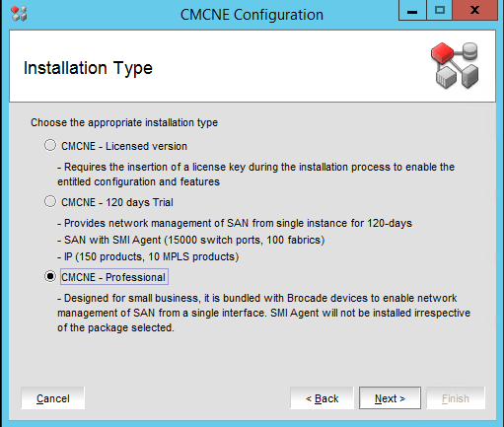Click the network topology icon in header

456,65
